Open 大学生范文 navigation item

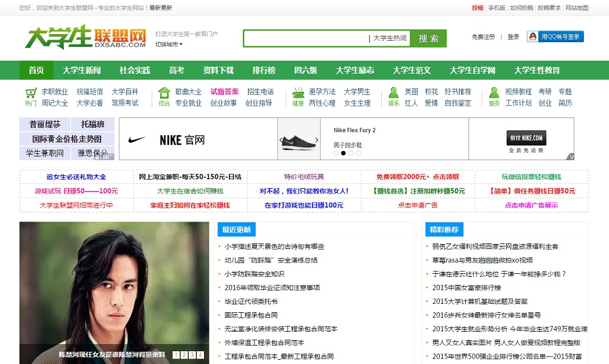coord(412,70)
